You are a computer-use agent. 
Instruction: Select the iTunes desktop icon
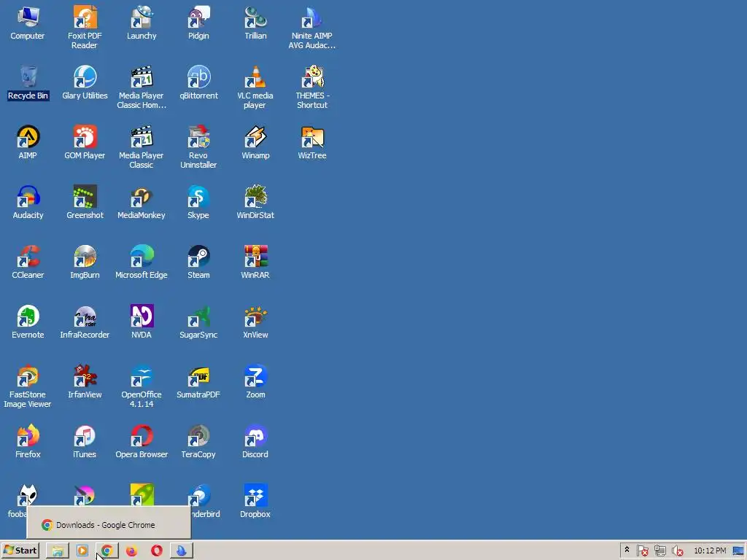point(85,442)
